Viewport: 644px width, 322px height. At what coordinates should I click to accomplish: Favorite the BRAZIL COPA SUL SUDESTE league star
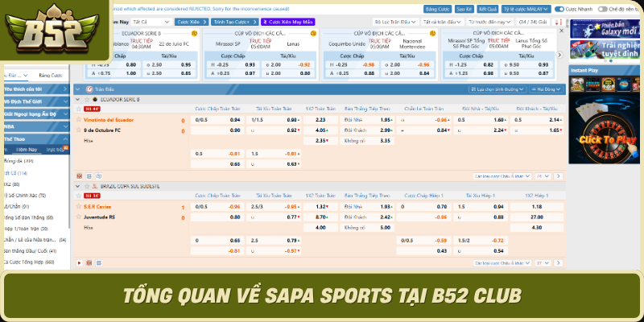(87, 186)
